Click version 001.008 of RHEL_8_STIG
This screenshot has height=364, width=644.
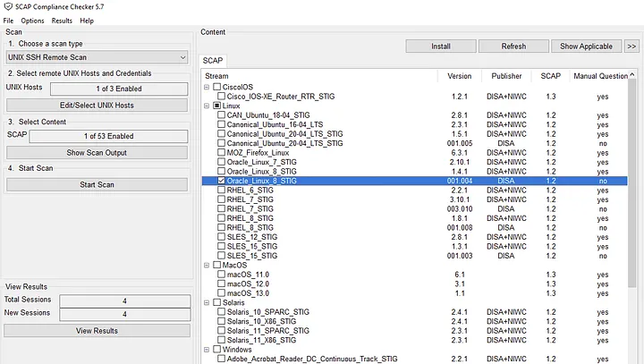coord(460,227)
